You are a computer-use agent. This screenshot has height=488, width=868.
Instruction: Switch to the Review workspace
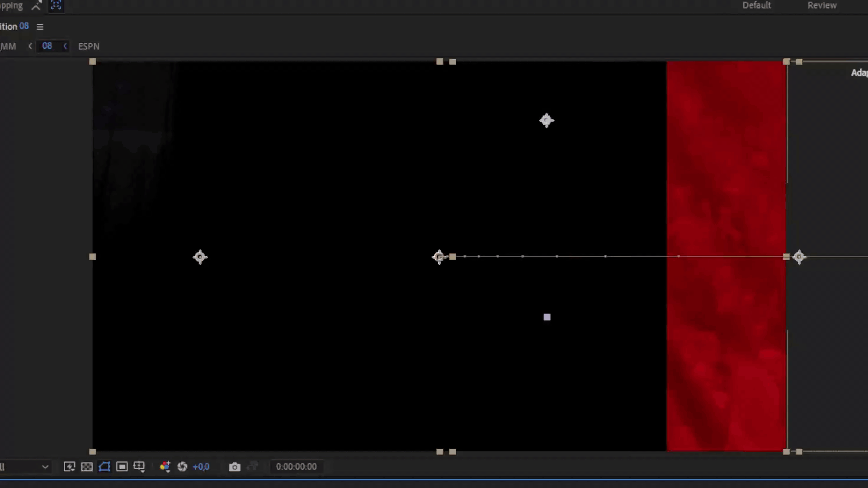(x=822, y=5)
